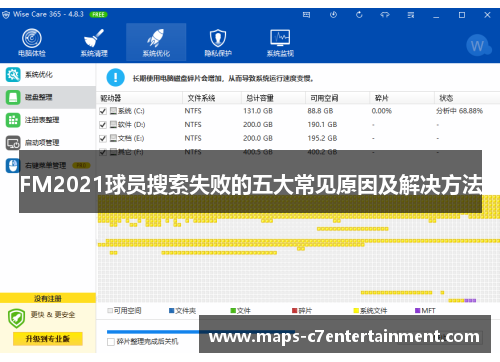Switch to the 系统清理 tab
500x362 pixels.
click(x=94, y=43)
